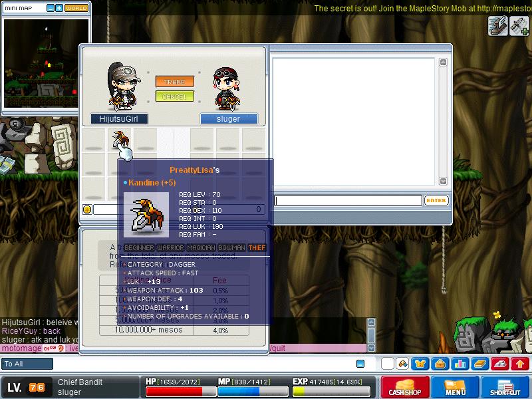The width and height of the screenshot is (532, 399).
Task: Minimize the mini map with the minus button
Action: pyautogui.click(x=51, y=8)
